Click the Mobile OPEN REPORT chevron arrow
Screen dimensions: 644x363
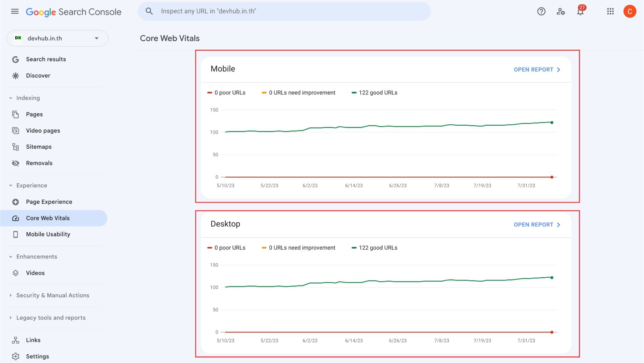click(558, 70)
